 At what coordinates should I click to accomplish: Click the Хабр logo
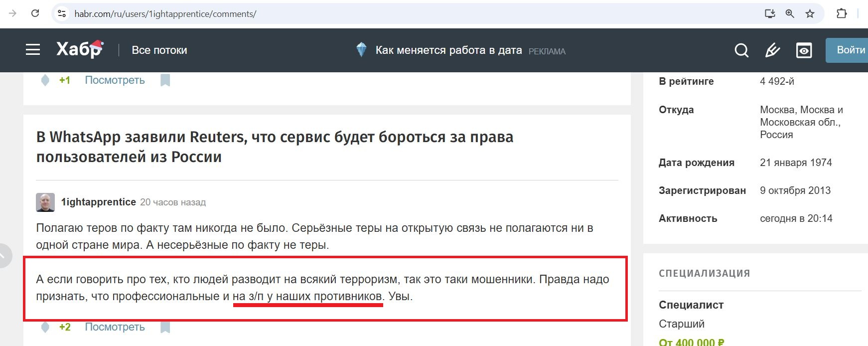80,49
